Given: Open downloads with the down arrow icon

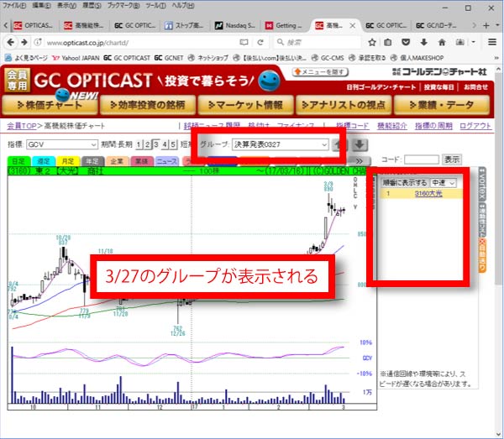Looking at the screenshot, I should coord(424,42).
